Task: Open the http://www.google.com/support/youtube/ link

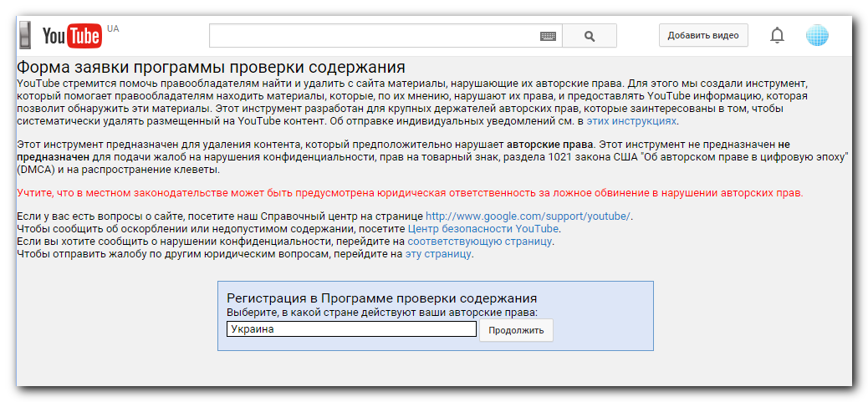Action: [x=528, y=216]
